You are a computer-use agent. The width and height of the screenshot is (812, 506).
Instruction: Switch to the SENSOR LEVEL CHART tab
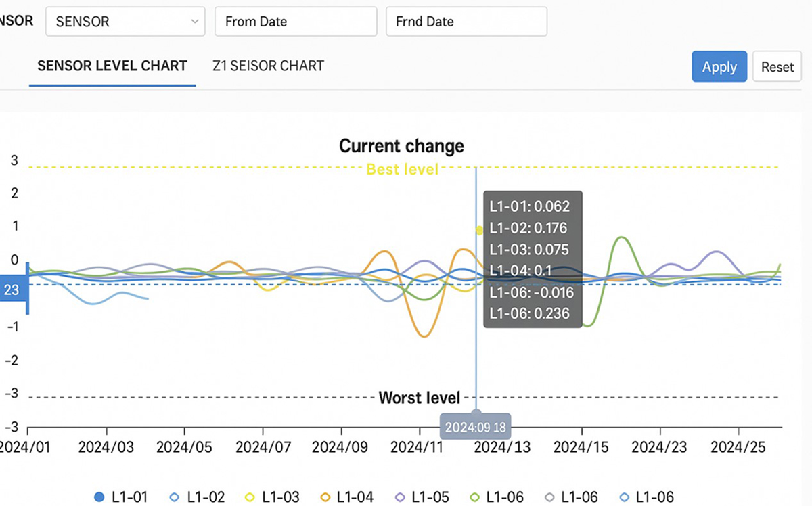[x=112, y=66]
